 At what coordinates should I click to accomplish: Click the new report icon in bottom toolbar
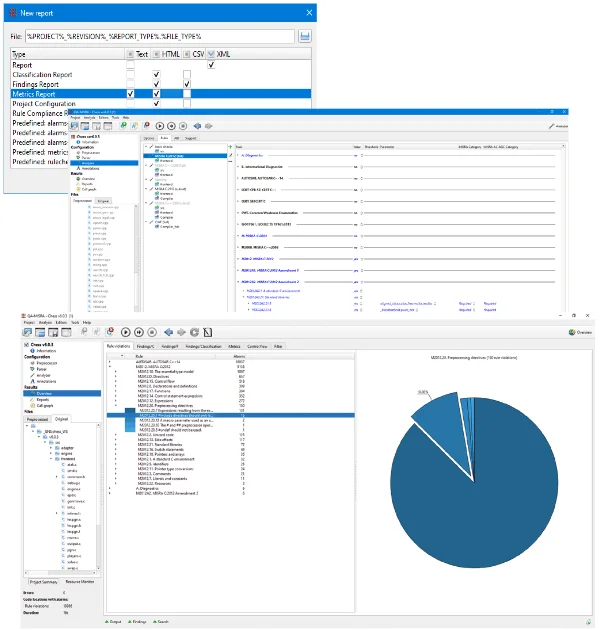[x=208, y=332]
